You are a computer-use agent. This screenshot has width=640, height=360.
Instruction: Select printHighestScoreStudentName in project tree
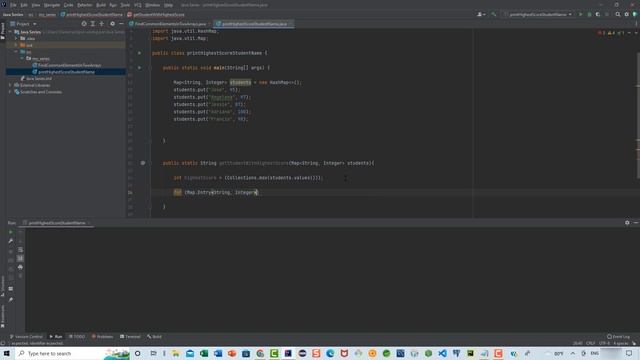click(63, 72)
